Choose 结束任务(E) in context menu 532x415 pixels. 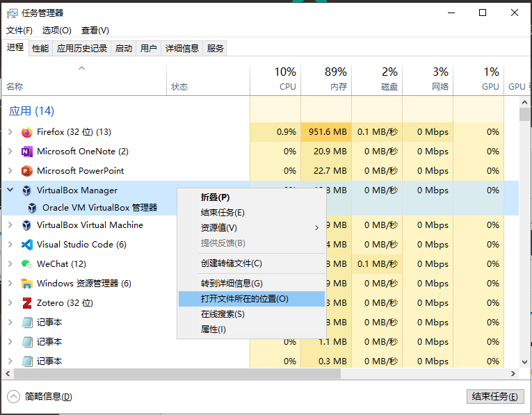point(251,213)
